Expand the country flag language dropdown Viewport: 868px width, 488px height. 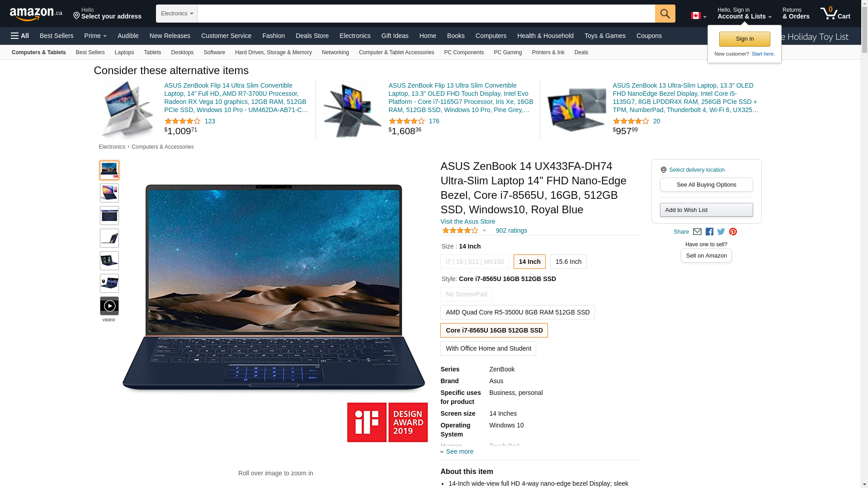coord(698,16)
